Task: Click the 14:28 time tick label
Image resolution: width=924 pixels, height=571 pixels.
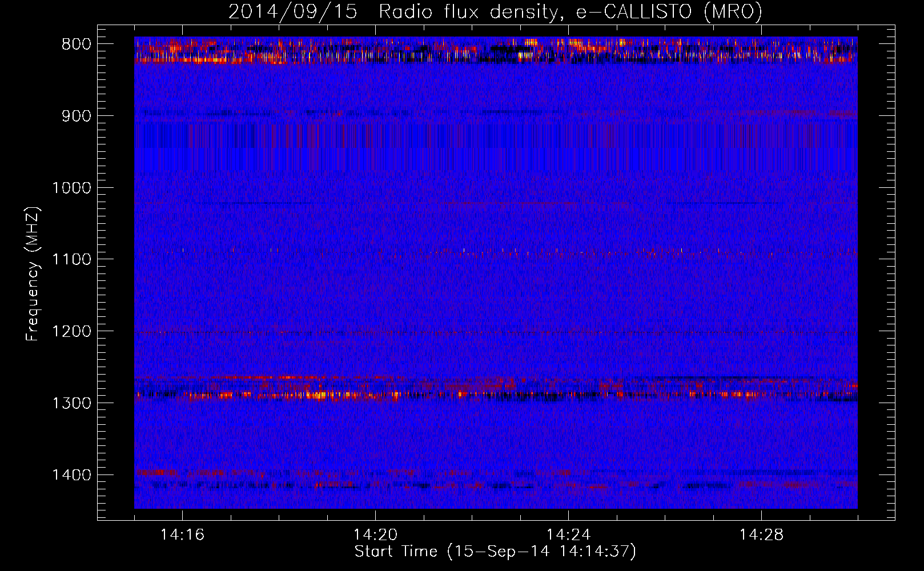Action: point(761,535)
